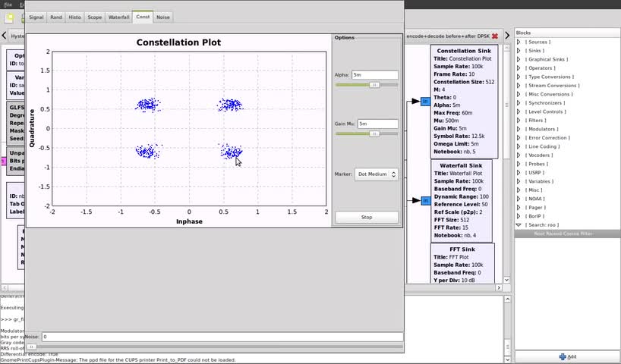Screen dimensions: 621x364
Task: Expand the Graphical Sinks category
Action: coord(519,59)
